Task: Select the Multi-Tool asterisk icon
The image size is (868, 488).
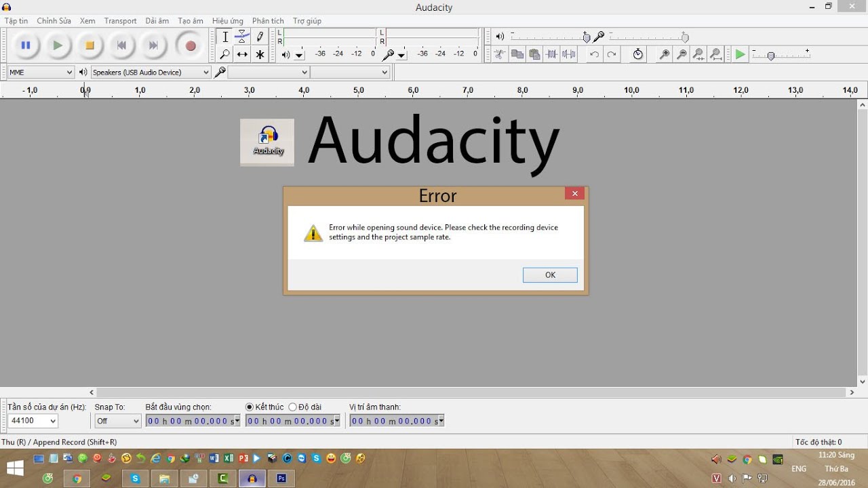Action: (x=260, y=54)
